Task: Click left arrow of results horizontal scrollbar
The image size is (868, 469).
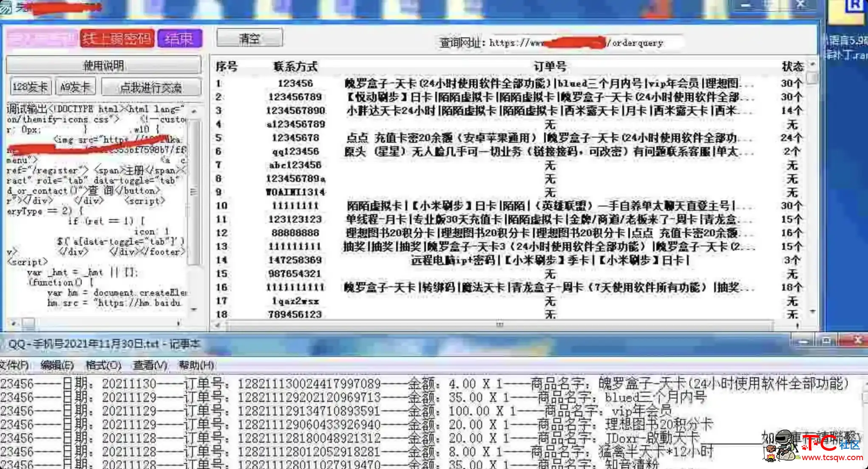Action: tap(218, 325)
